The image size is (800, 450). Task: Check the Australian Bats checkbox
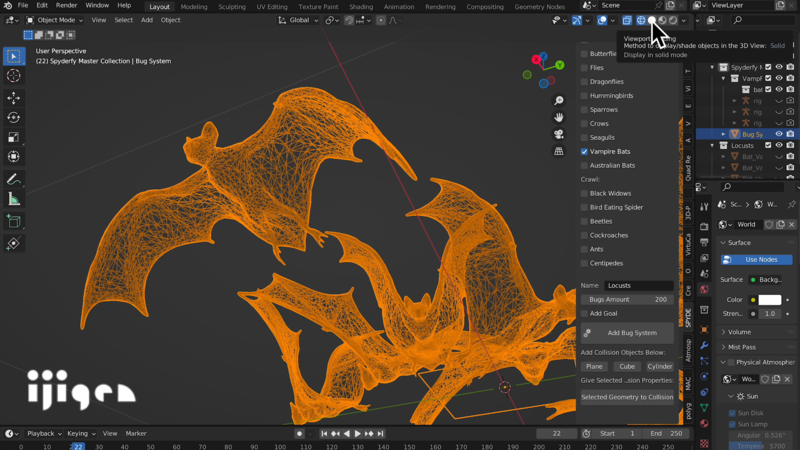click(584, 165)
